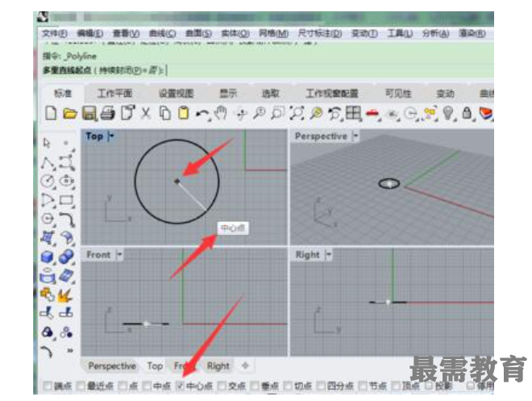
Task: Enable the 四分点 object snap checkbox
Action: (x=321, y=386)
